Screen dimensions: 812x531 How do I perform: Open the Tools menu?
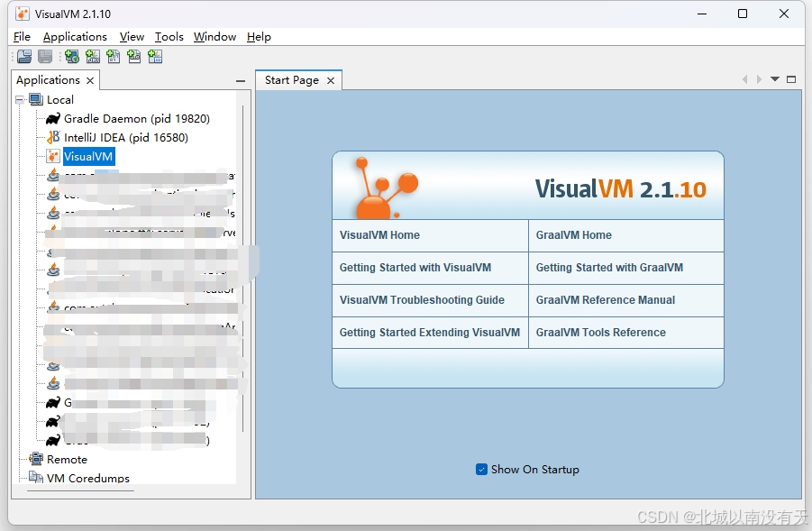coord(169,37)
